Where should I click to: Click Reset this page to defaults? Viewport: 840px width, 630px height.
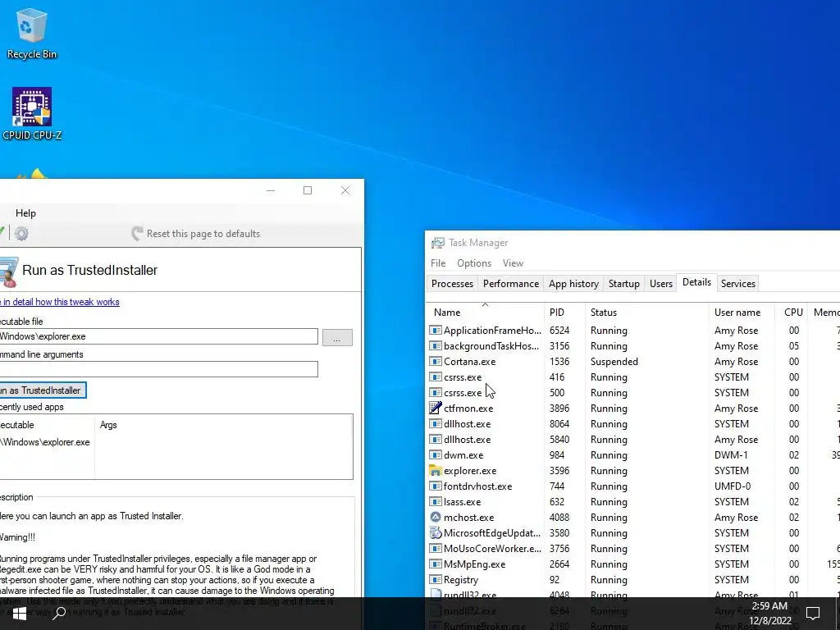(x=195, y=234)
